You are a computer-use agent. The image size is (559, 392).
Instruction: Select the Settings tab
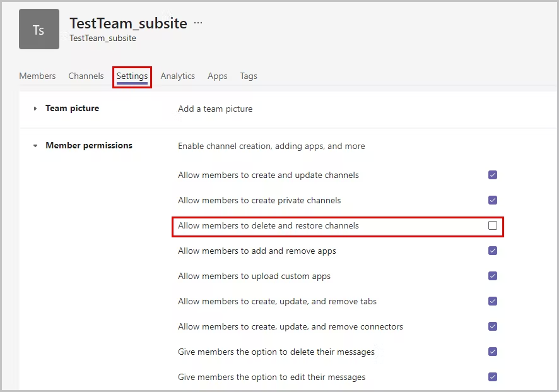click(132, 76)
